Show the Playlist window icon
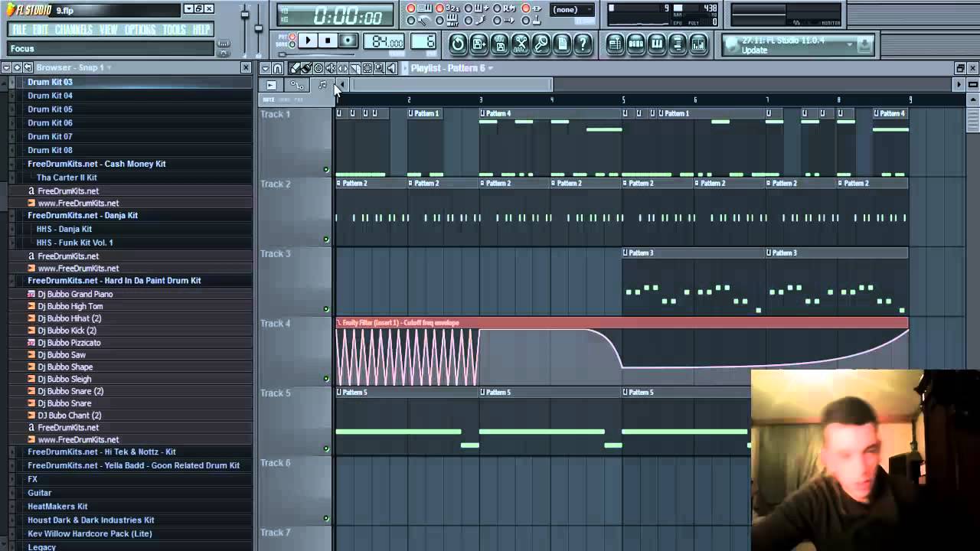 (x=616, y=44)
